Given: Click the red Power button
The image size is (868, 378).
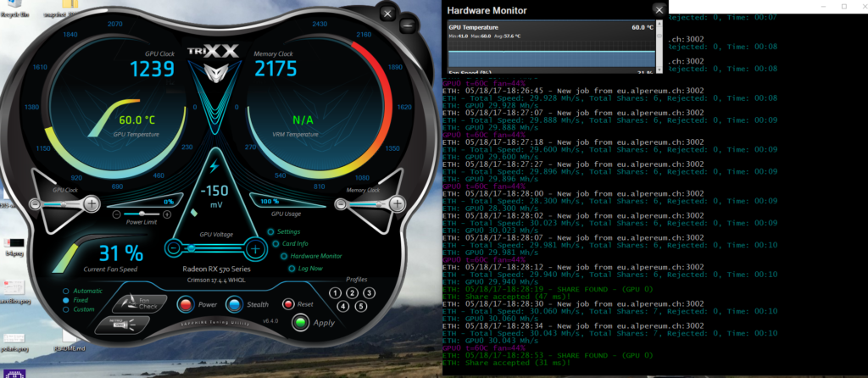Looking at the screenshot, I should point(186,304).
